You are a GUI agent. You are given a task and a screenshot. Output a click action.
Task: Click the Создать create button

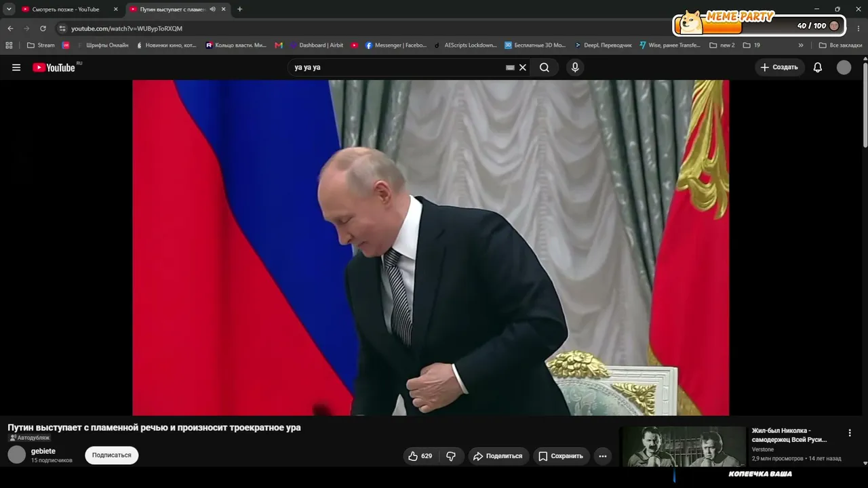[779, 67]
